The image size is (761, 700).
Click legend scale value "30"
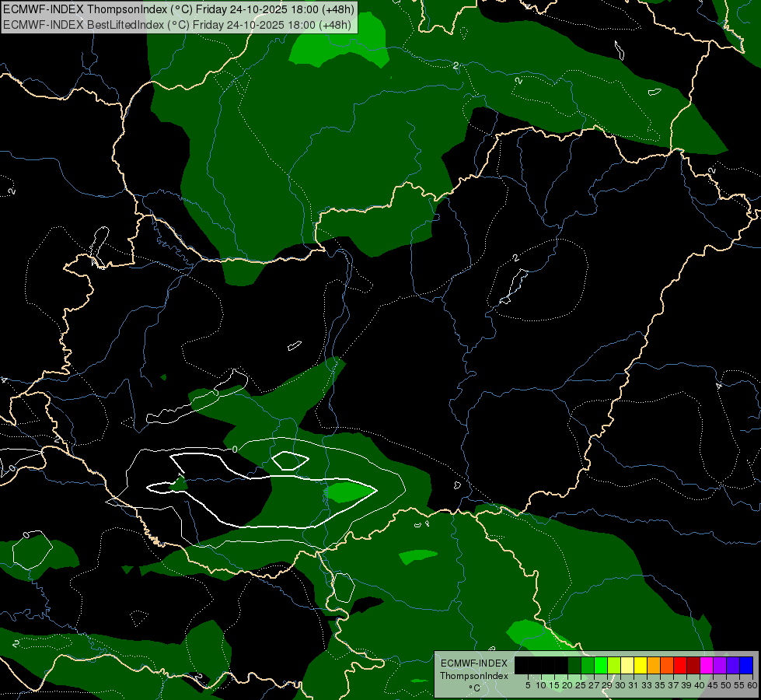[x=620, y=685]
